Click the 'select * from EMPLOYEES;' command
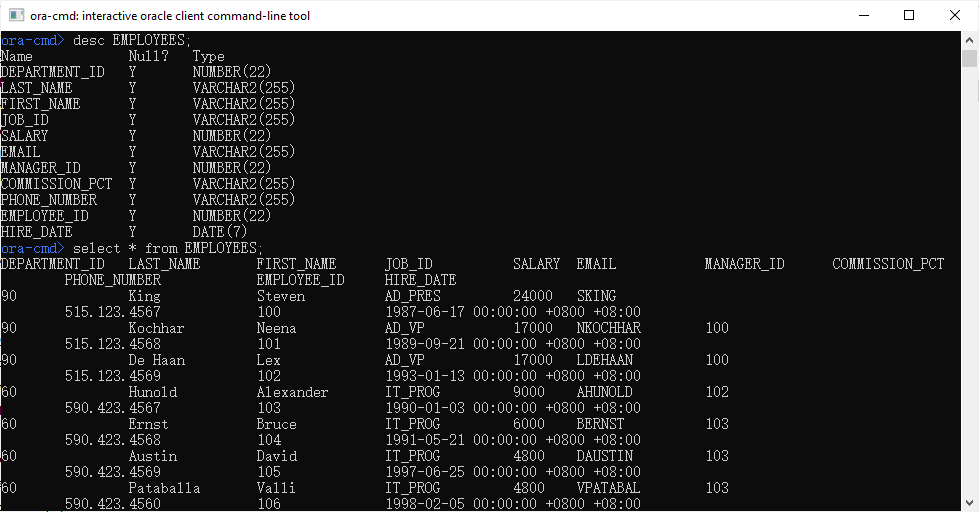Screen dimensions: 979x512 click(x=168, y=248)
